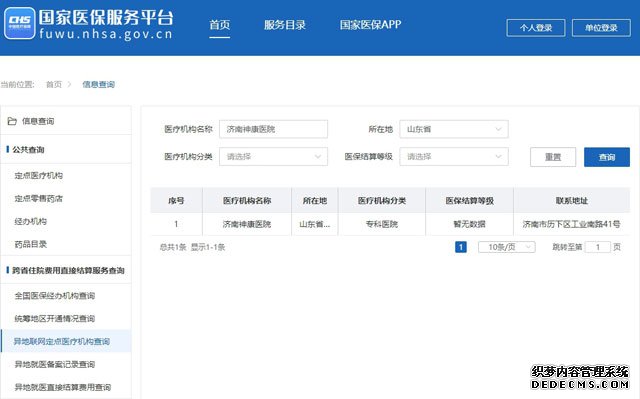Click the 总共1条 显示1-1条 summary text
Image resolution: width=640 pixels, height=399 pixels.
(192, 247)
